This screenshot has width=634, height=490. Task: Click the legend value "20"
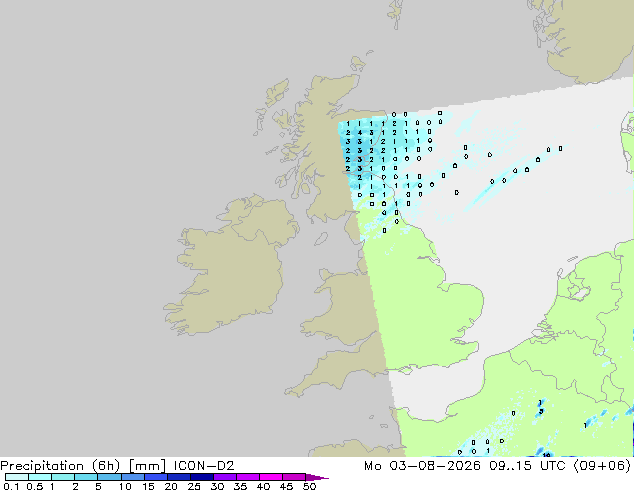pyautogui.click(x=171, y=486)
